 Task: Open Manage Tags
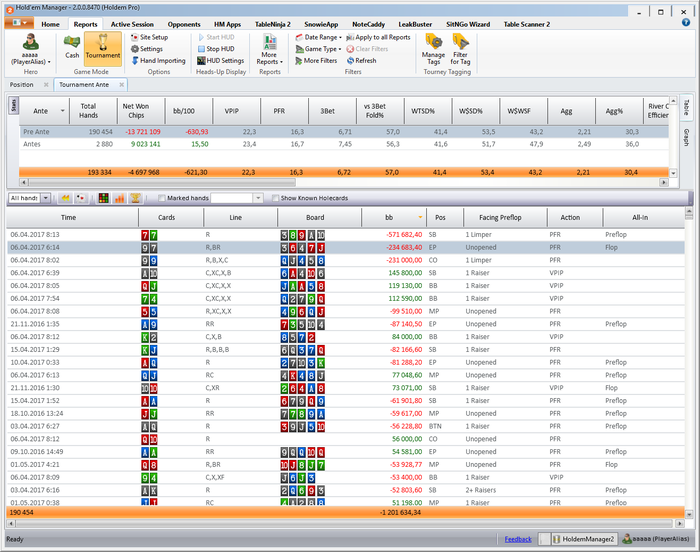pos(433,50)
